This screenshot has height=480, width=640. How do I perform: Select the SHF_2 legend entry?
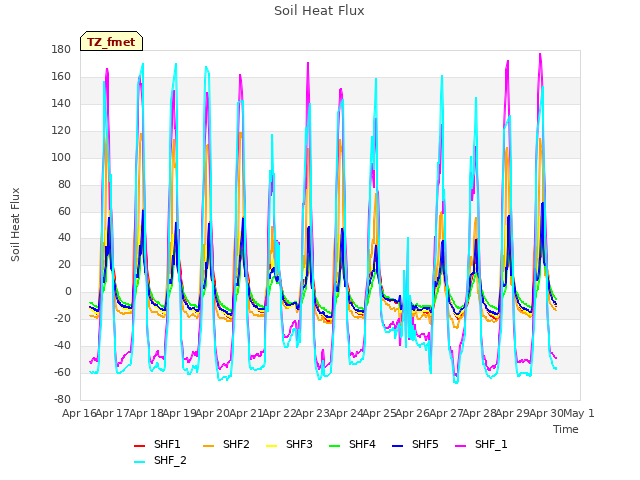point(160,460)
